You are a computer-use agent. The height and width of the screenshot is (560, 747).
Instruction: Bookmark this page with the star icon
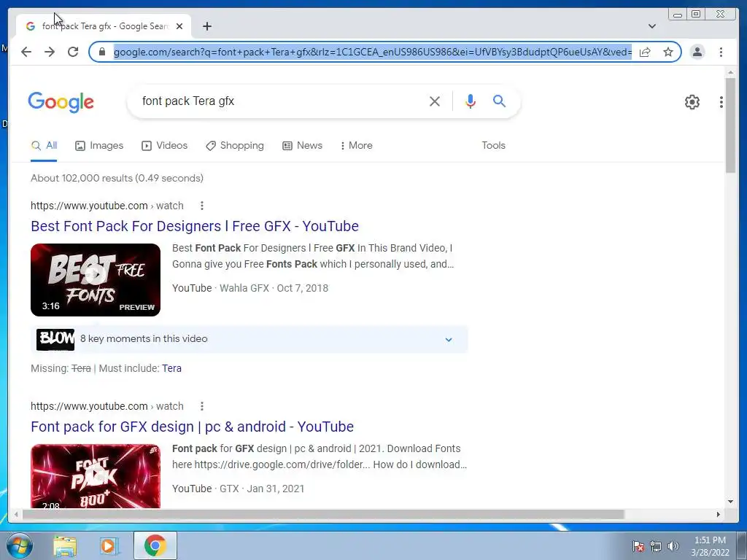(668, 52)
